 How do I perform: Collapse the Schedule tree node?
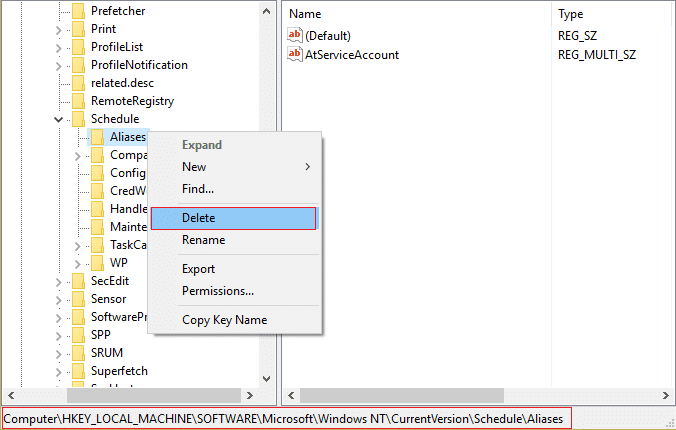pyautogui.click(x=59, y=119)
